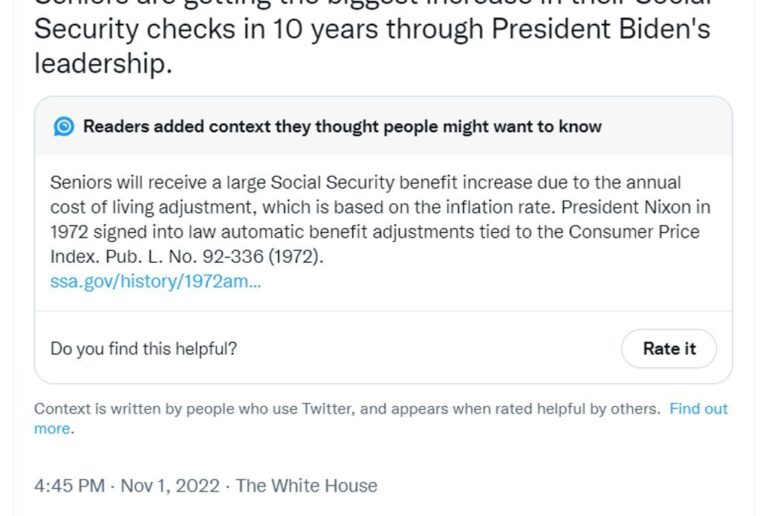Click the Nov 1, 2022 date
Screen dimensions: 780x516
pyautogui.click(x=170, y=485)
